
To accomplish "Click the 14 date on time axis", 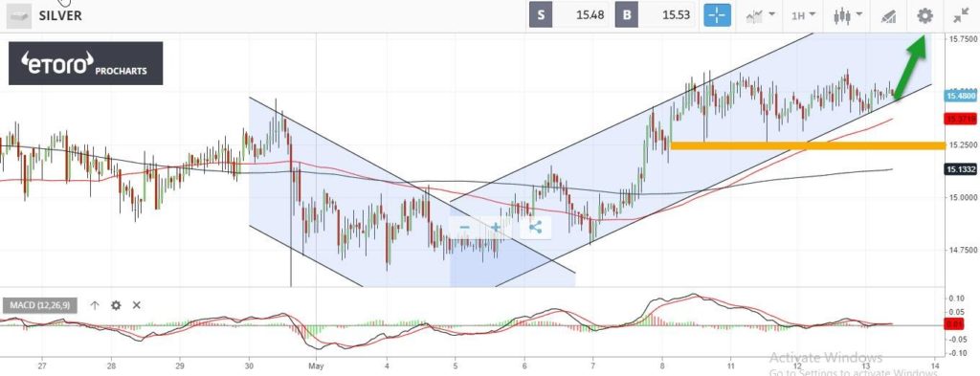I will pyautogui.click(x=936, y=365).
